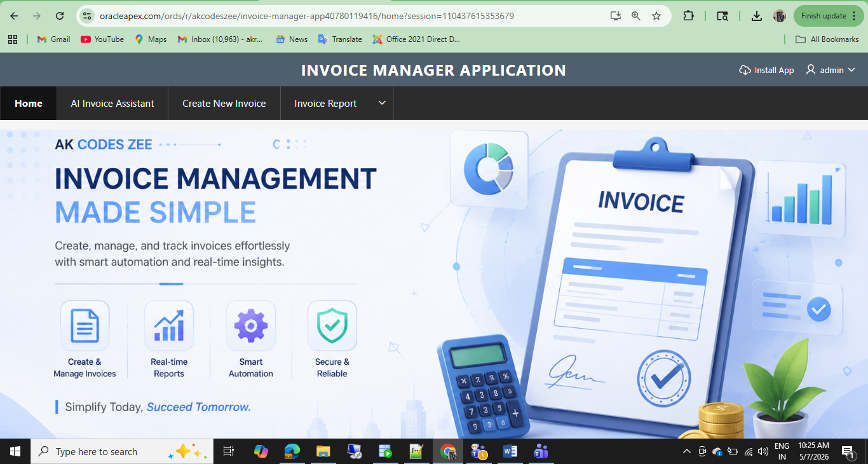Open the volume control in system tray
868x464 pixels.
point(763,451)
